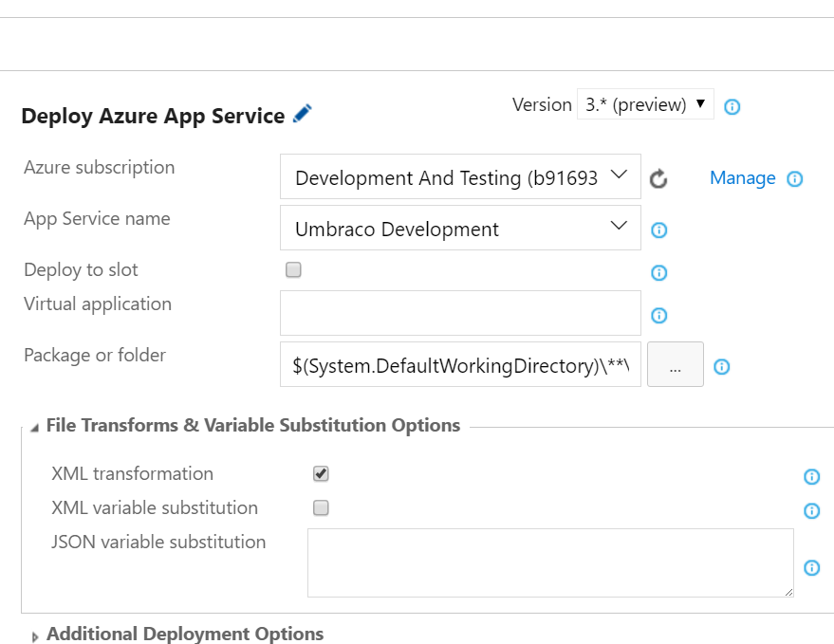Show info for JSON variable substitution
This screenshot has height=644, width=834.
[811, 567]
